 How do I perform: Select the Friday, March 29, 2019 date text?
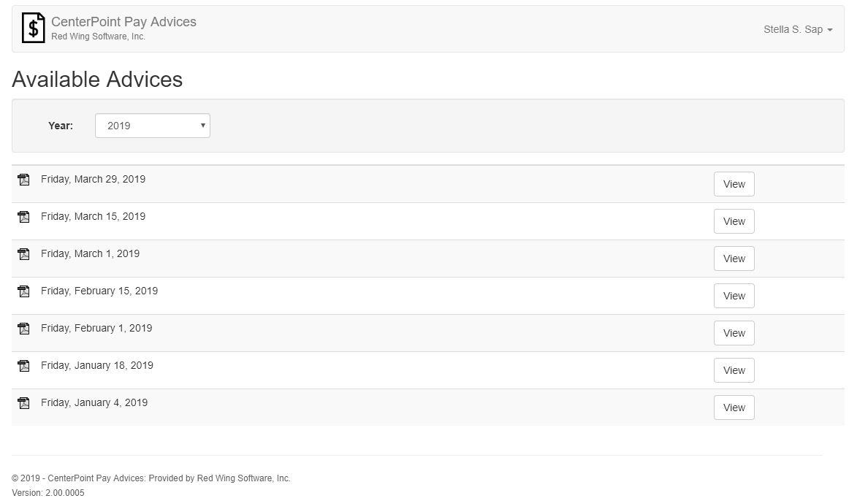(x=93, y=179)
